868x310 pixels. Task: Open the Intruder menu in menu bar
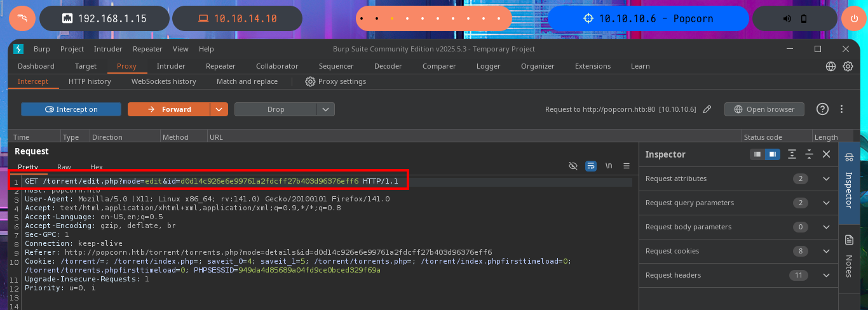108,49
